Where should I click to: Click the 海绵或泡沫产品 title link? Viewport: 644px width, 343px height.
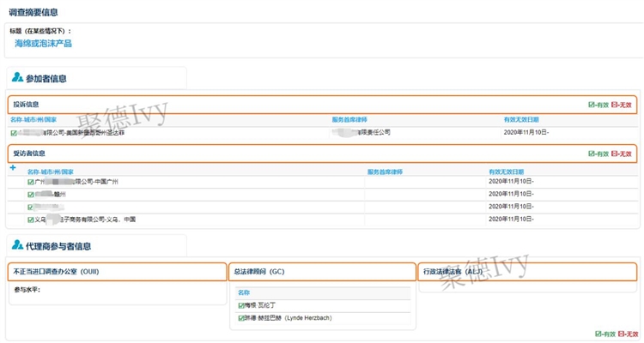43,43
